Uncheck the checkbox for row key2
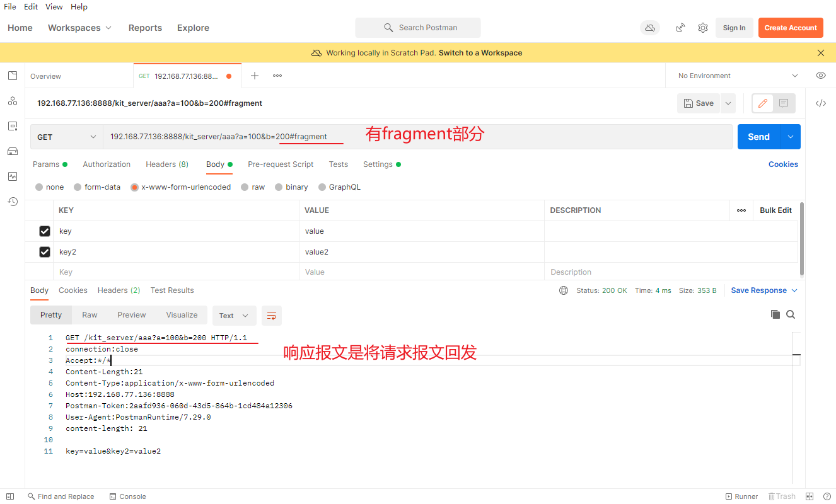836x504 pixels. click(45, 252)
